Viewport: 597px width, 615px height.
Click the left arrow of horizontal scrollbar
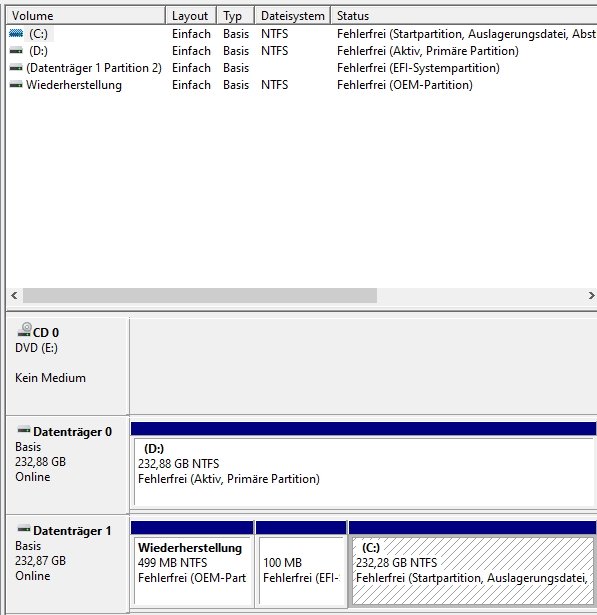point(15,295)
